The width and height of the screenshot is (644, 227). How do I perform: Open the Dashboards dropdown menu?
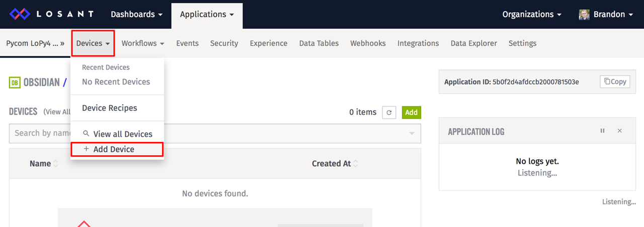(x=136, y=14)
